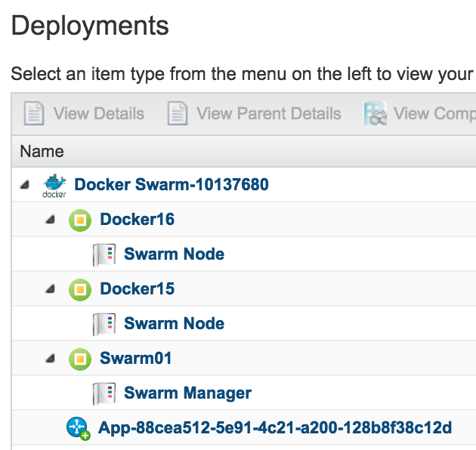Click the Name column header
Screen dimensions: 476x450
(x=42, y=151)
